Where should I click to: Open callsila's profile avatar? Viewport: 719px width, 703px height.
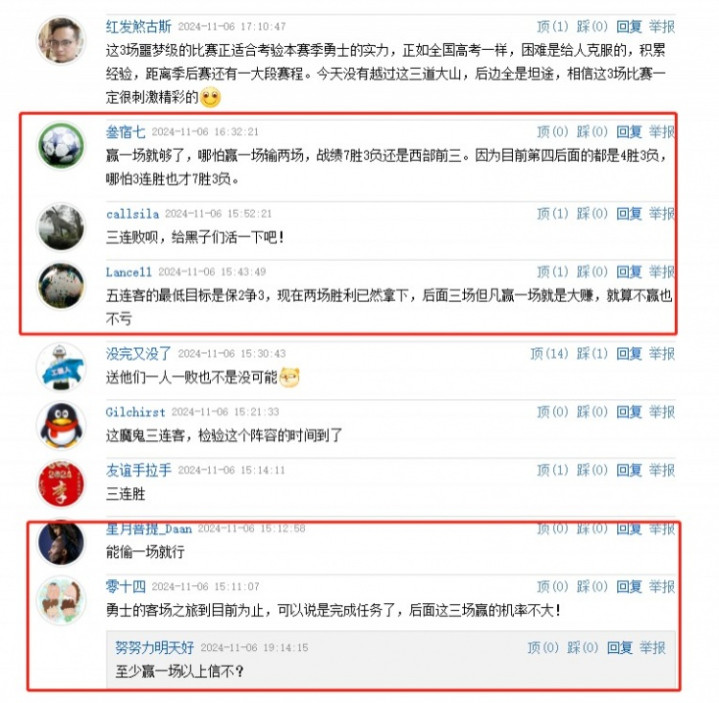(x=61, y=227)
